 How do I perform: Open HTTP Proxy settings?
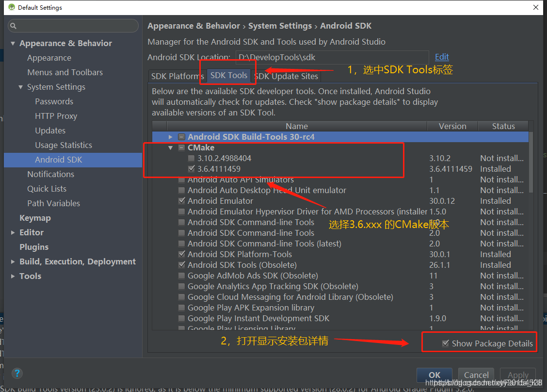coord(56,116)
